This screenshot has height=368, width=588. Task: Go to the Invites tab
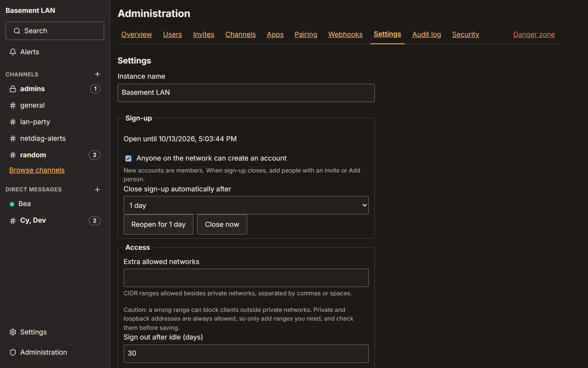click(203, 34)
